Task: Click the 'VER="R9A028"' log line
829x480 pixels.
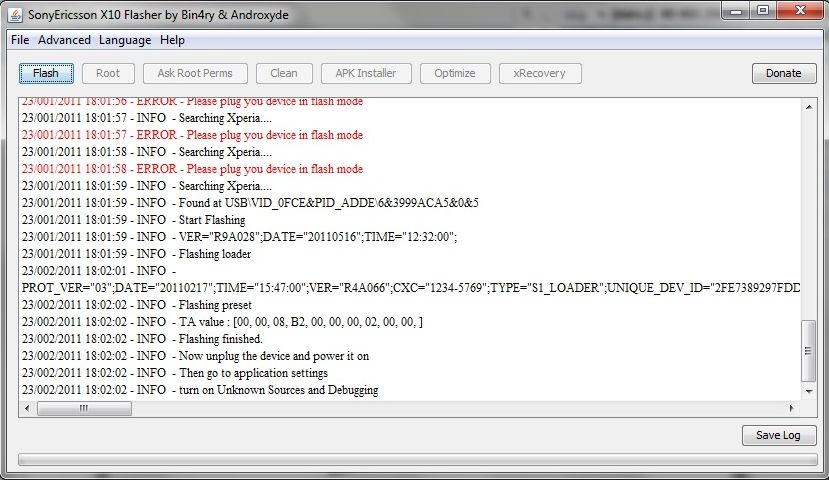Action: click(240, 237)
